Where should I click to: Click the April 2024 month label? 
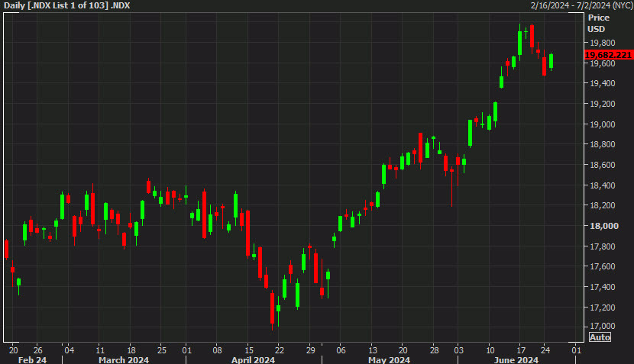253,359
